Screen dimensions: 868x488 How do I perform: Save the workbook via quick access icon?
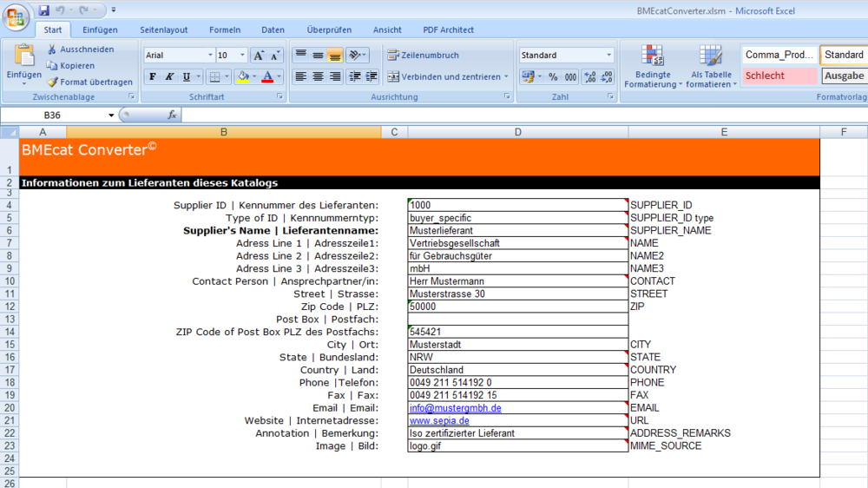tap(43, 10)
